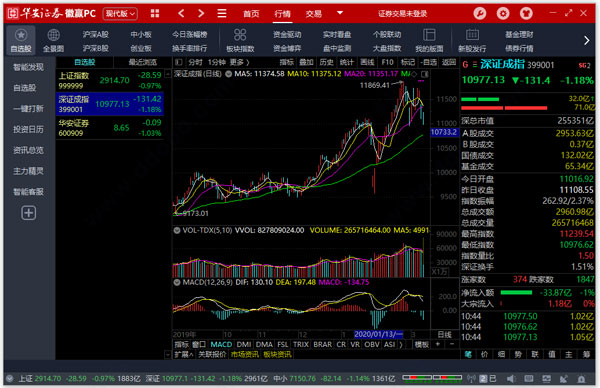The height and width of the screenshot is (388, 600).
Task: Switch to the 交易 menu tab
Action: coord(314,14)
